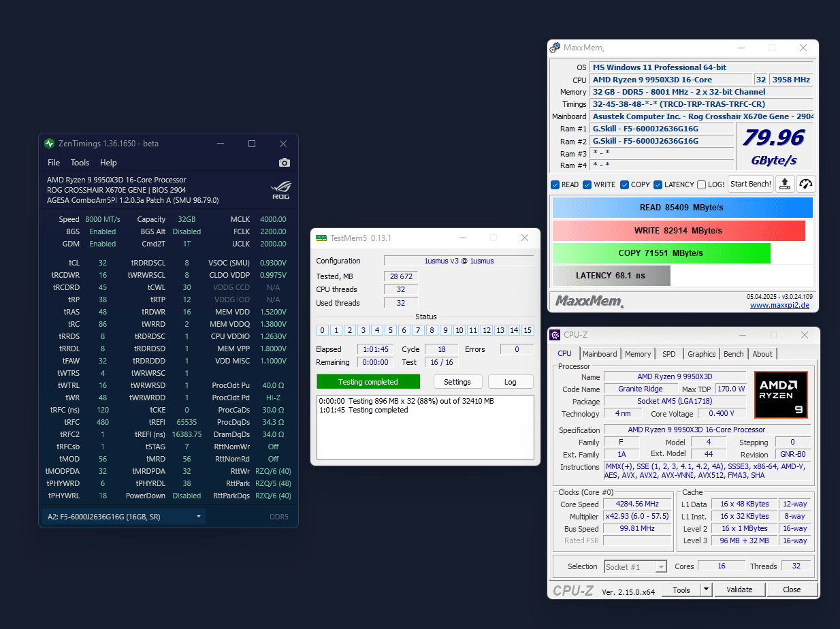Switch to the Mainboard tab in CPU-Z

tap(600, 354)
